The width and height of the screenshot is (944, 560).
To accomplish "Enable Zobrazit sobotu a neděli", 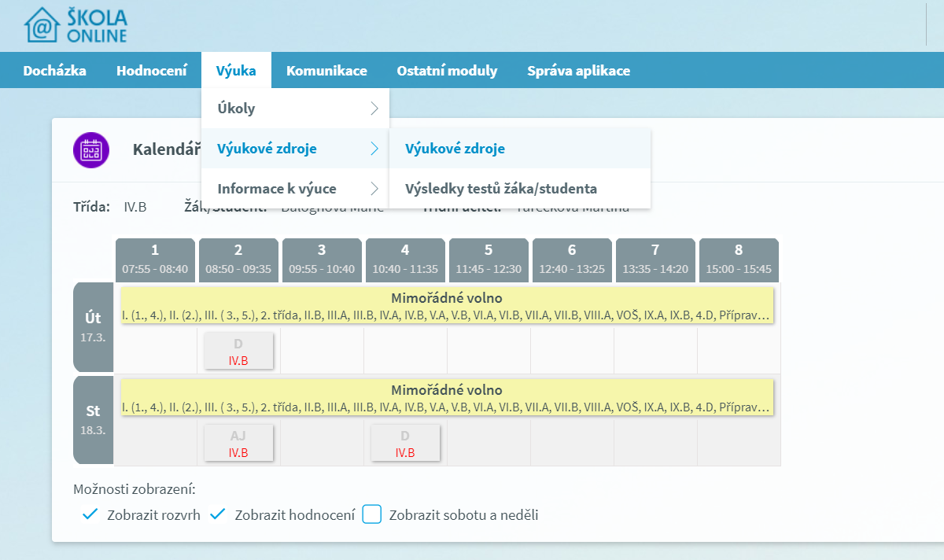I will 371,514.
